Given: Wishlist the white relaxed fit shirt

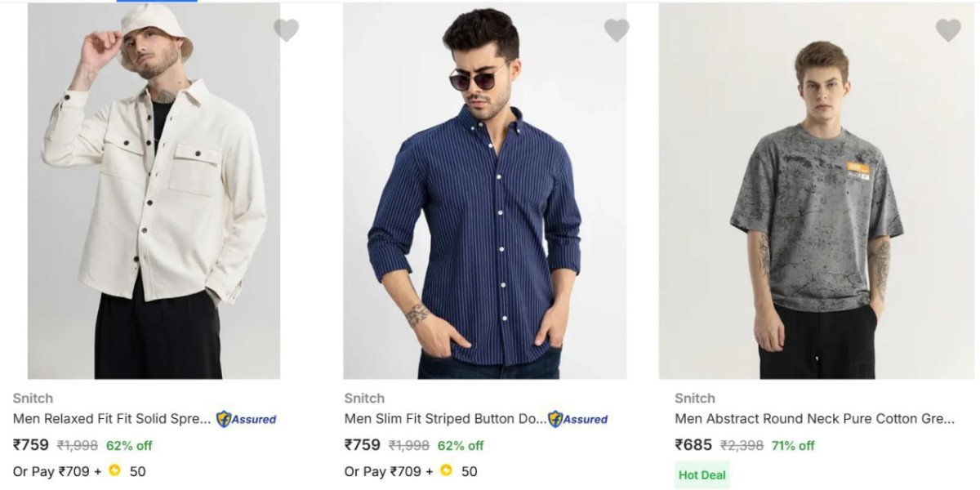Looking at the screenshot, I should pos(286,30).
